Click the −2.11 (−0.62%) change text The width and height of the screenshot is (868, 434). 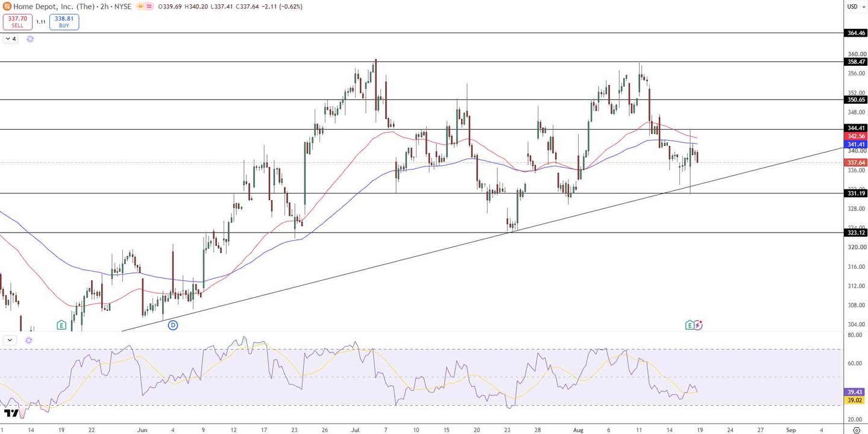(x=282, y=7)
